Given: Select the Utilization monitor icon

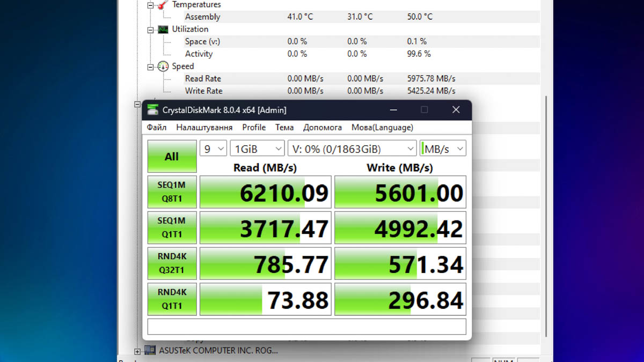Looking at the screenshot, I should coord(163,29).
